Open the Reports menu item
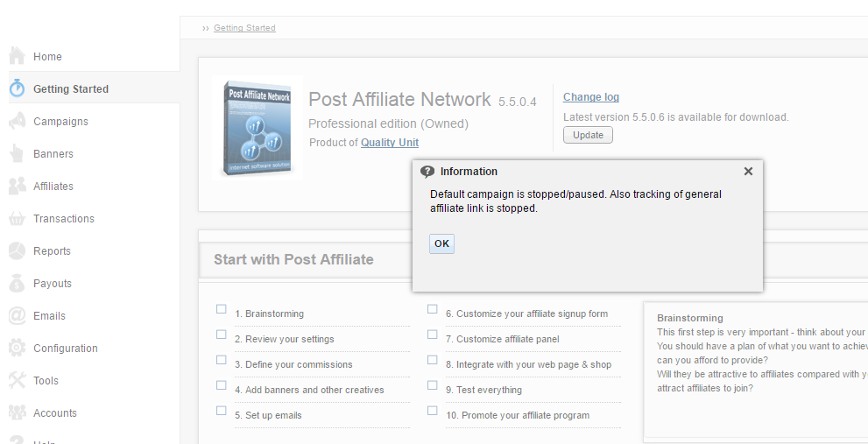868x444 pixels. pyautogui.click(x=52, y=250)
